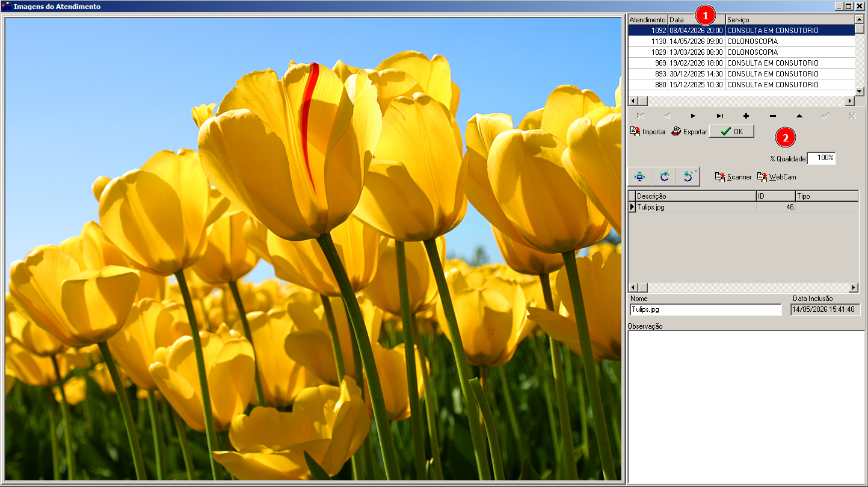Select atendimento 1130 COLONOSCOPIA row

pyautogui.click(x=742, y=42)
